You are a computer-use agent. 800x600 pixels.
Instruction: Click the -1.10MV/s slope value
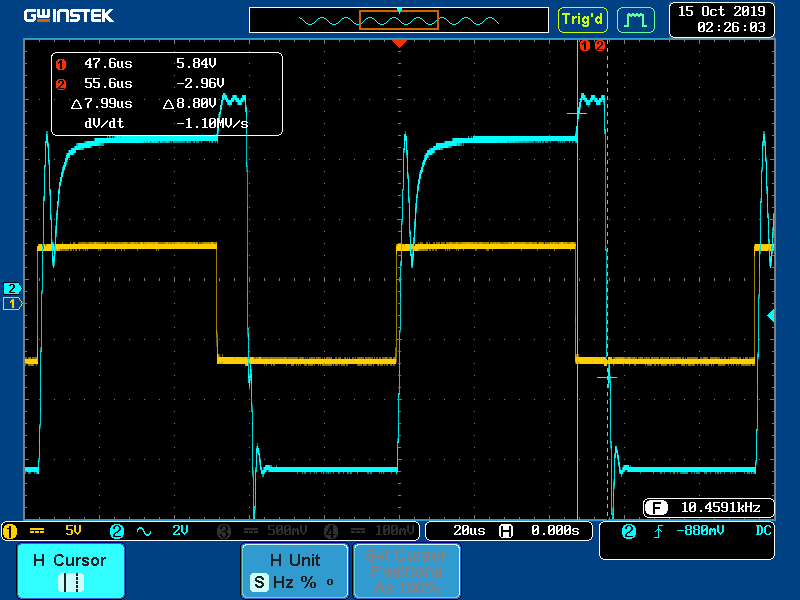point(212,123)
